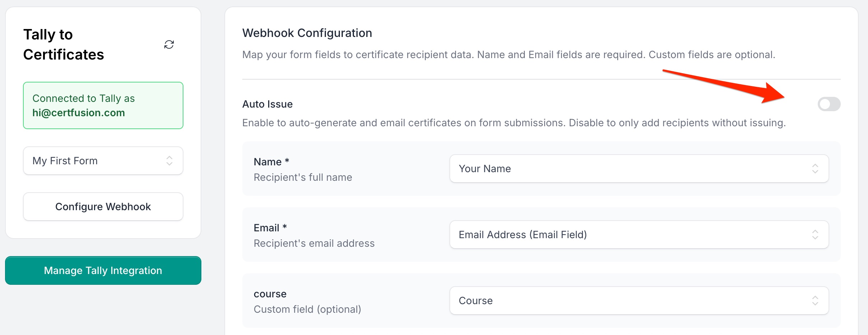Click the chevron arrows on Course selector
Screen dimensions: 868x335
815,301
